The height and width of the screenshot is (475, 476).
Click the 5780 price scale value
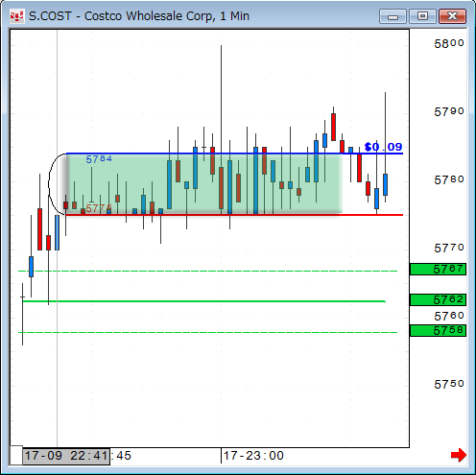(449, 179)
